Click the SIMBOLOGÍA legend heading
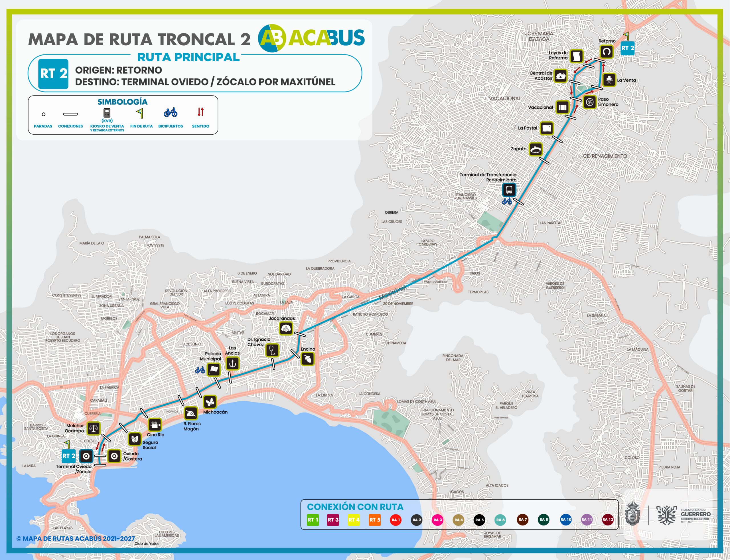The height and width of the screenshot is (560, 730). pyautogui.click(x=122, y=102)
